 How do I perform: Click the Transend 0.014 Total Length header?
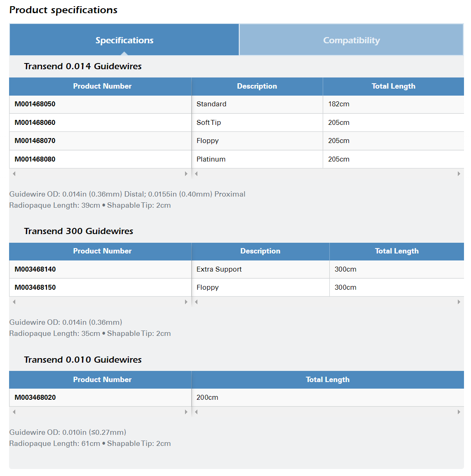[393, 87]
